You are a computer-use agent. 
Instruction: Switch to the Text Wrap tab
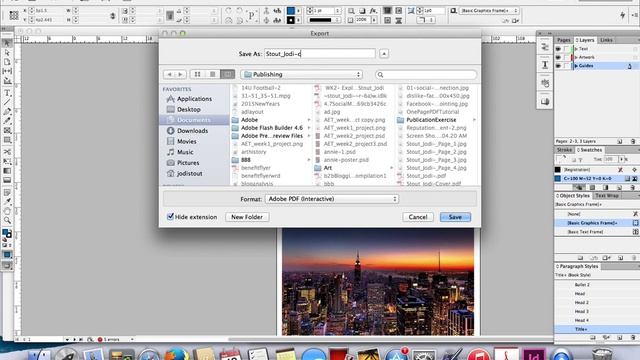607,196
